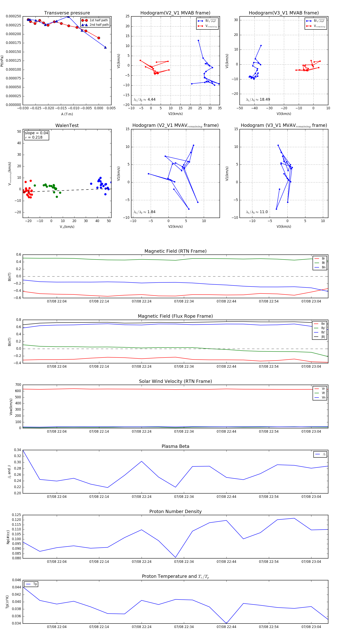
Task: Click the 'Proton Temperature and Te/Tp' title
Action: [x=175, y=576]
